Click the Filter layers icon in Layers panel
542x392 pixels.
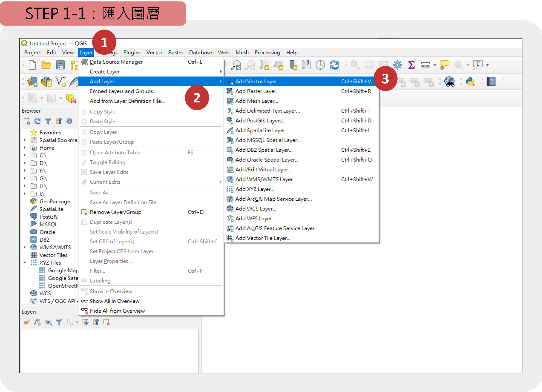tap(59, 322)
